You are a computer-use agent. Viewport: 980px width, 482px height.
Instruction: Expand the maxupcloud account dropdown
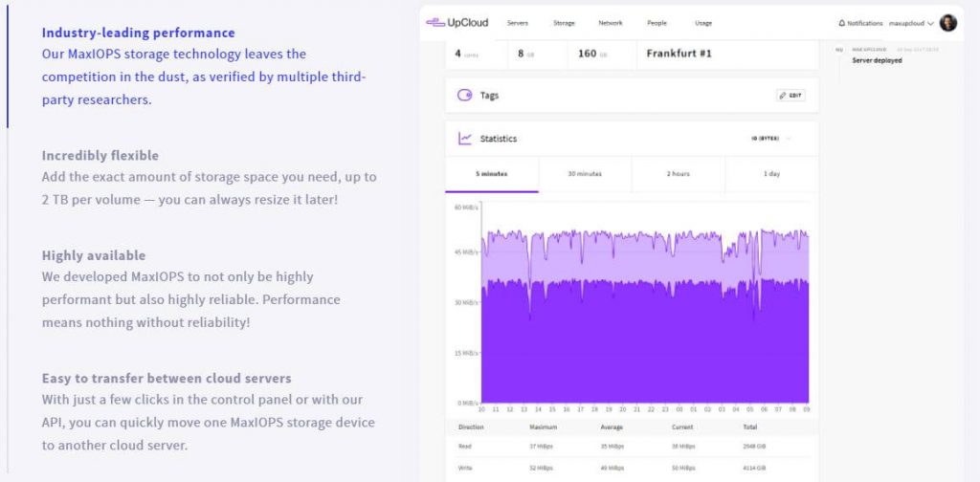click(911, 23)
